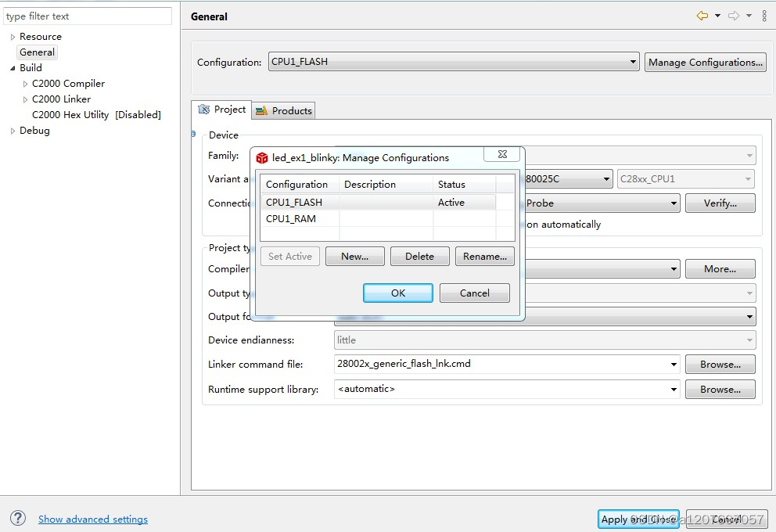
Task: Click the Apply and Close button
Action: pos(638,519)
